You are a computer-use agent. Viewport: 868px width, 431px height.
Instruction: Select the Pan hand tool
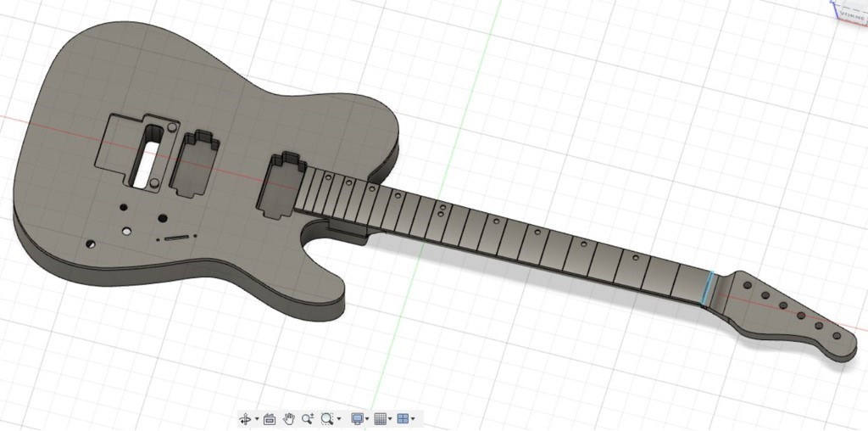pos(289,419)
